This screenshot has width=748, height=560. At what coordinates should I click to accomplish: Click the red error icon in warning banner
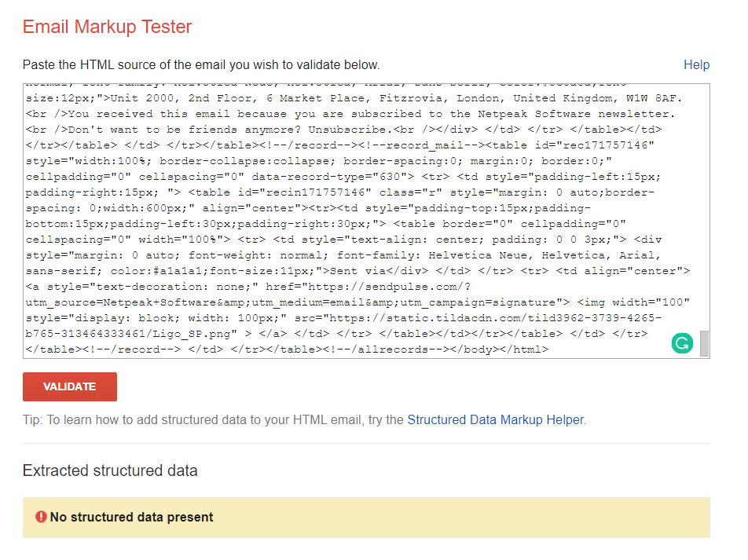[x=41, y=517]
